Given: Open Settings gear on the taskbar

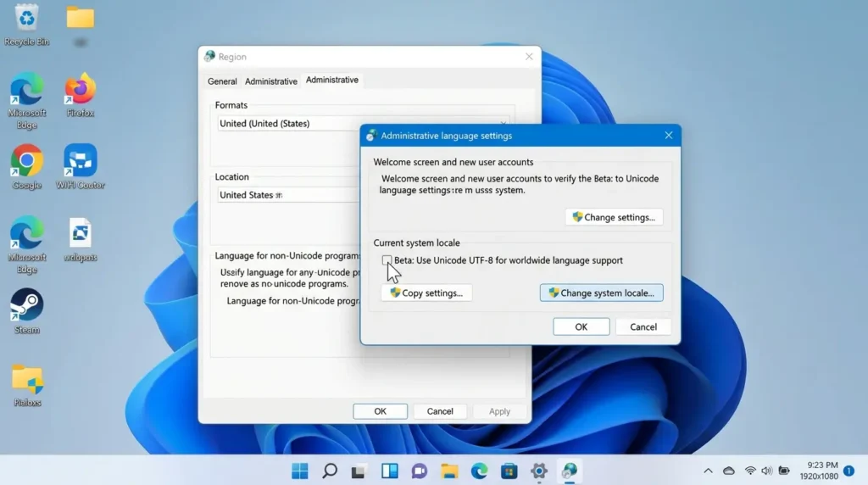Looking at the screenshot, I should pos(539,471).
